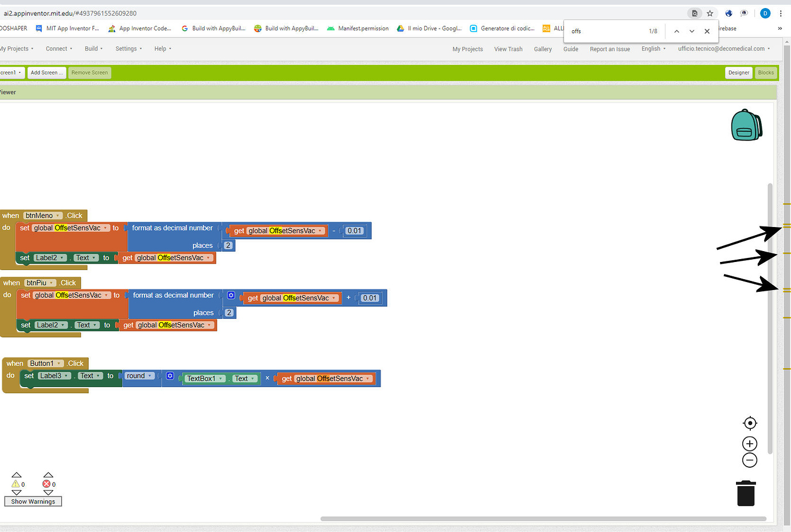The image size is (791, 532).
Task: Click the gear mutator on the round block
Action: click(170, 375)
